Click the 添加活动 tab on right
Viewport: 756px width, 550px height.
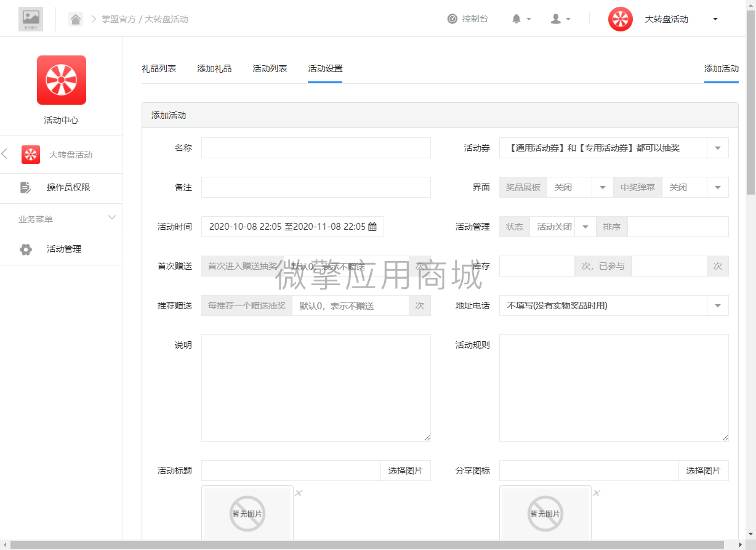(x=722, y=68)
